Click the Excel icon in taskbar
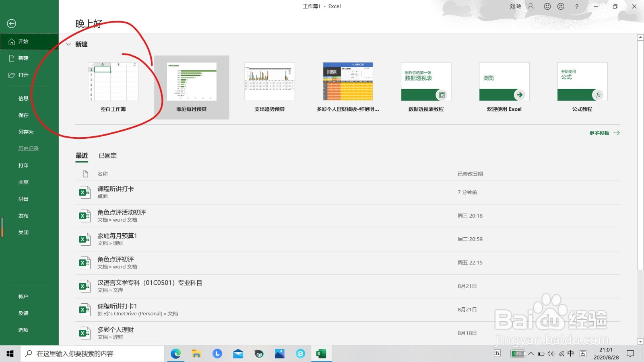The width and height of the screenshot is (644, 362). (321, 354)
